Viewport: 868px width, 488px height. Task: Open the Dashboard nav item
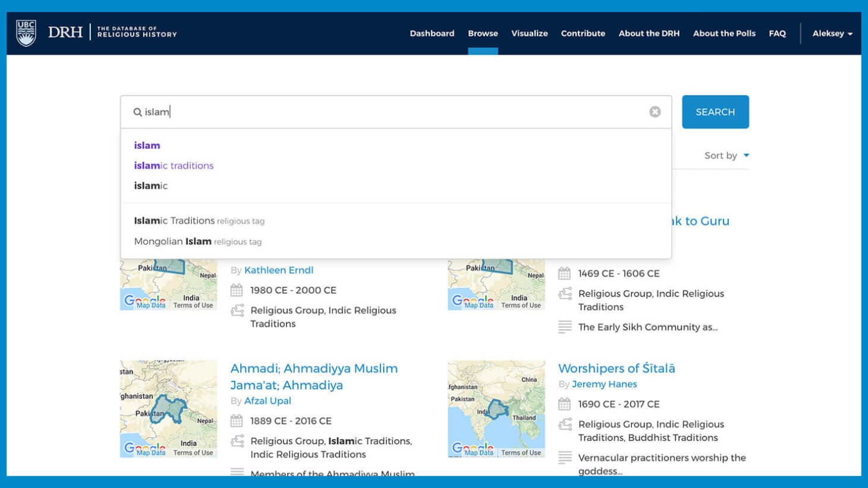[432, 33]
